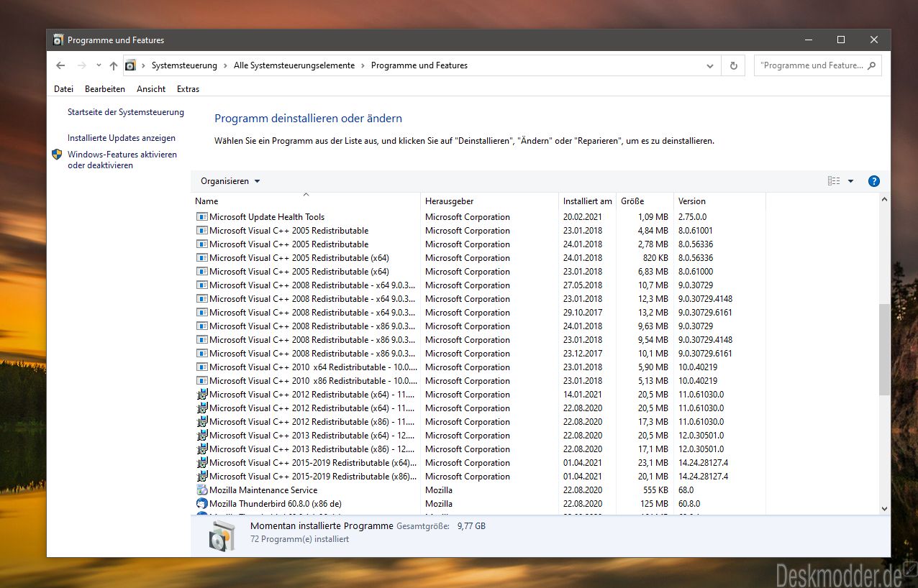Screen dimensions: 918x588
Task: Sort by the Größe column header
Action: pos(645,201)
